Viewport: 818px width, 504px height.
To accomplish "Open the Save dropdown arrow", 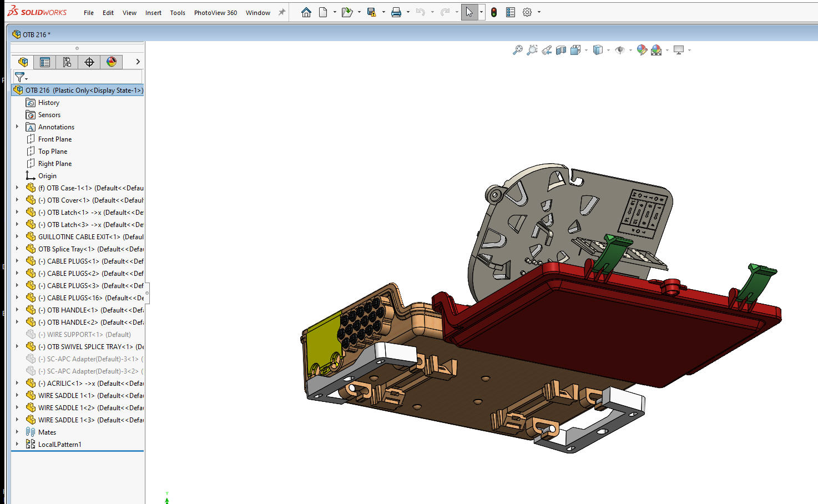I will coord(383,12).
